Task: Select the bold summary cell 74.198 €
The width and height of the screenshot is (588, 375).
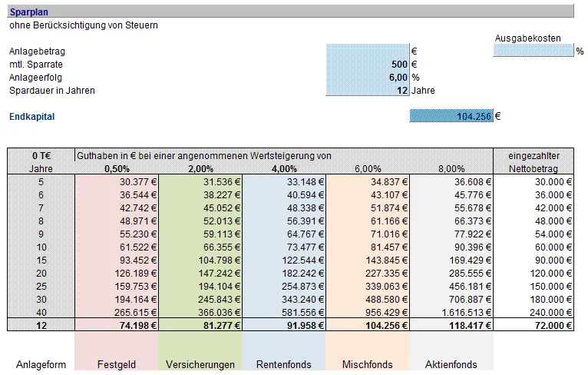Action: 117,325
